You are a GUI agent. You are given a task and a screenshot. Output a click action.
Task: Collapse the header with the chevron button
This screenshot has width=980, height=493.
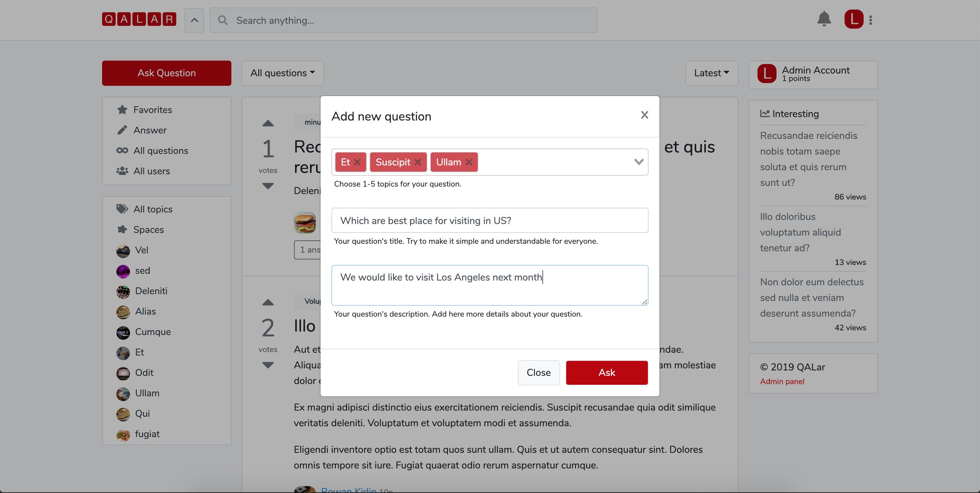[x=194, y=20]
